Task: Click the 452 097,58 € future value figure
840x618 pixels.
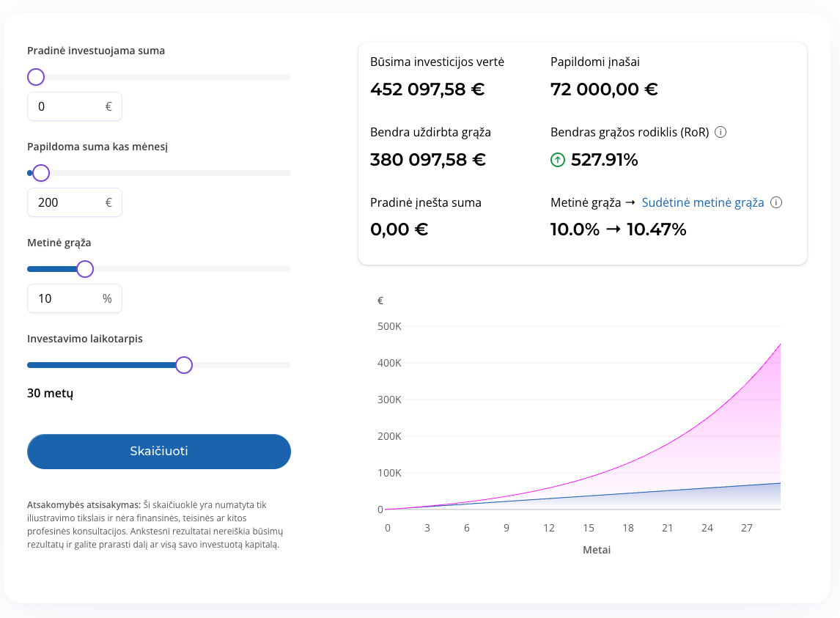Action: (427, 89)
